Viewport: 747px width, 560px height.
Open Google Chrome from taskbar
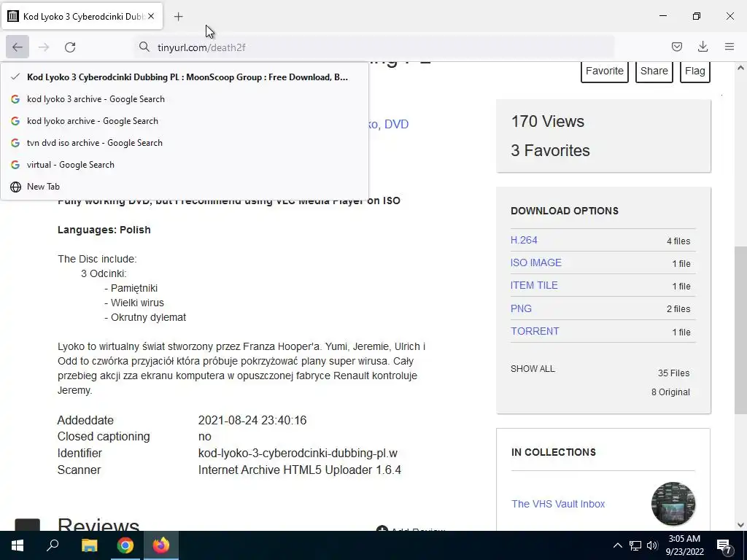pos(125,545)
